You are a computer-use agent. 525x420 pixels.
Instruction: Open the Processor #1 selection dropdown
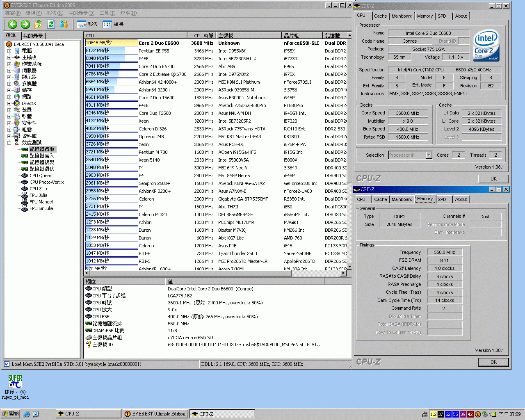click(429, 155)
